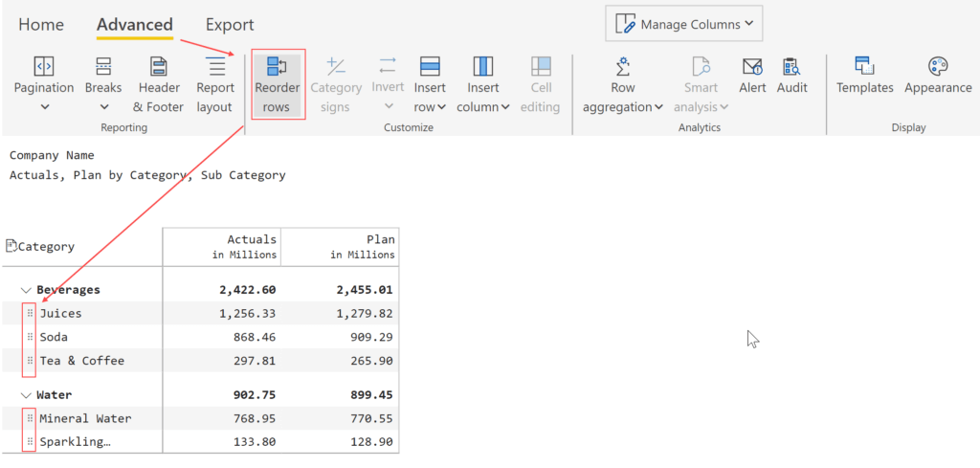Expand the Pagination dropdown arrow
This screenshot has width=980, height=468.
pos(44,107)
